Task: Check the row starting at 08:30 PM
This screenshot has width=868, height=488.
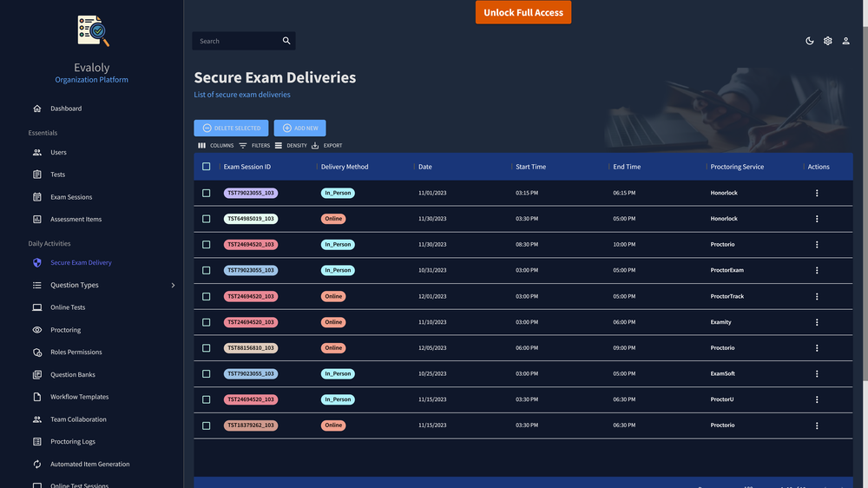Action: pos(206,244)
